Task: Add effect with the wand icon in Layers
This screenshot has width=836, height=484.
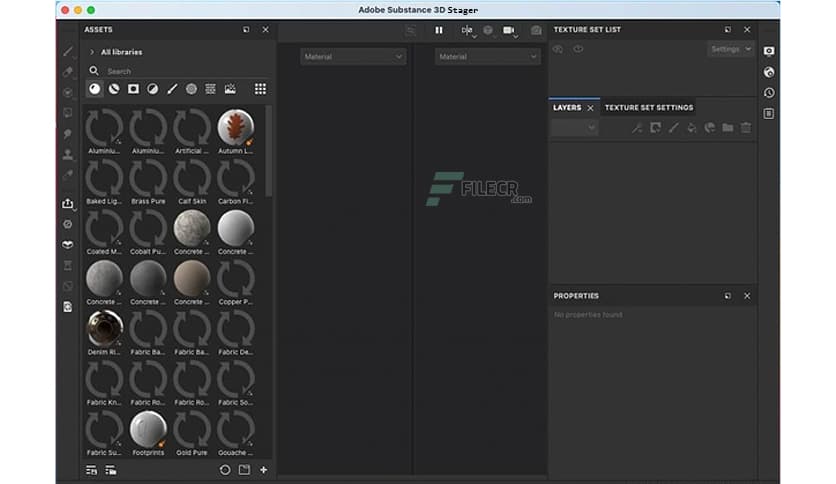Action: [x=637, y=127]
